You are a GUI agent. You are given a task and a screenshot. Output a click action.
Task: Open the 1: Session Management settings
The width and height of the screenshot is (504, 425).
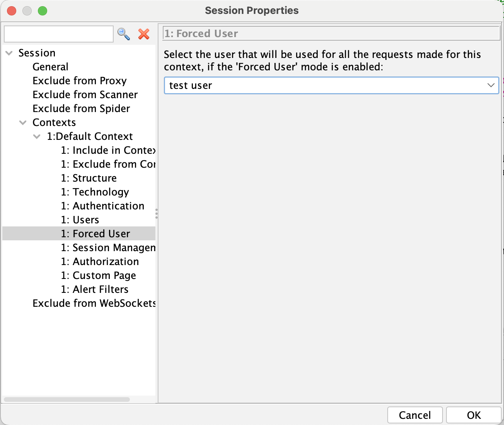[x=109, y=248]
